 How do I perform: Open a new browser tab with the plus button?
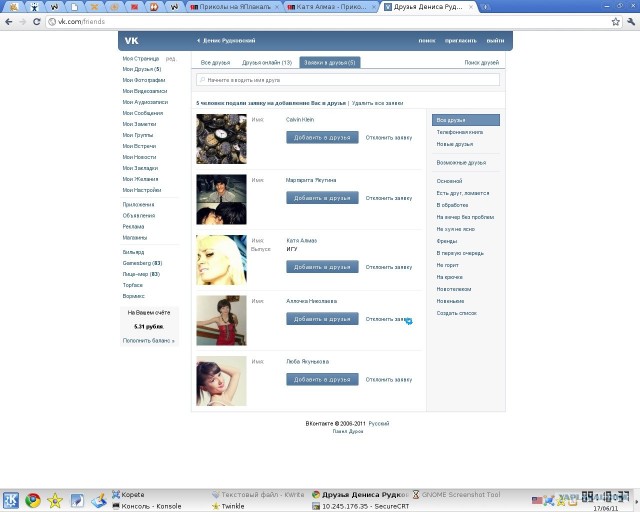485,7
